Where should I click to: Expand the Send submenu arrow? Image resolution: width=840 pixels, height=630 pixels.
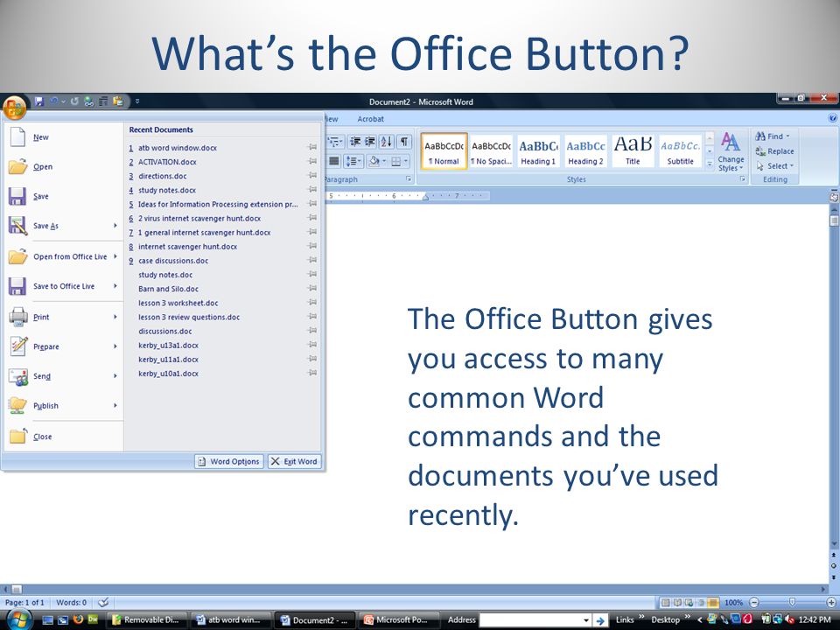(115, 375)
